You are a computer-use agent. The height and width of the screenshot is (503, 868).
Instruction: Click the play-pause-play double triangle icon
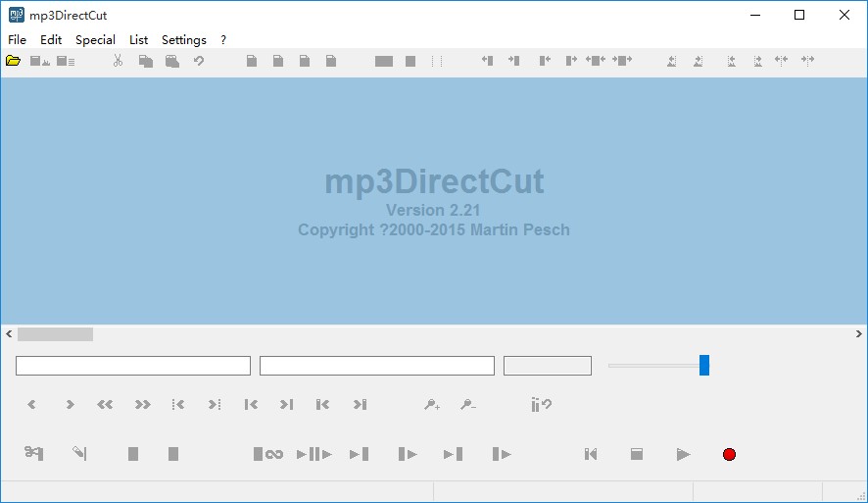click(x=313, y=454)
